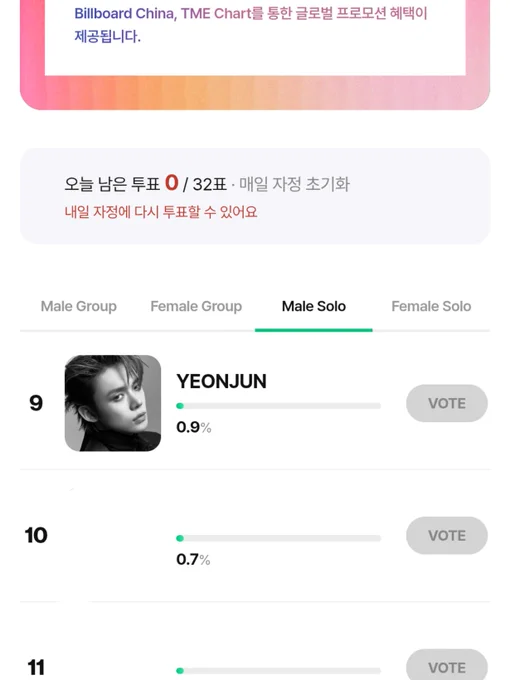Click the VOTE button for rank 11
The image size is (510, 680).
447,665
